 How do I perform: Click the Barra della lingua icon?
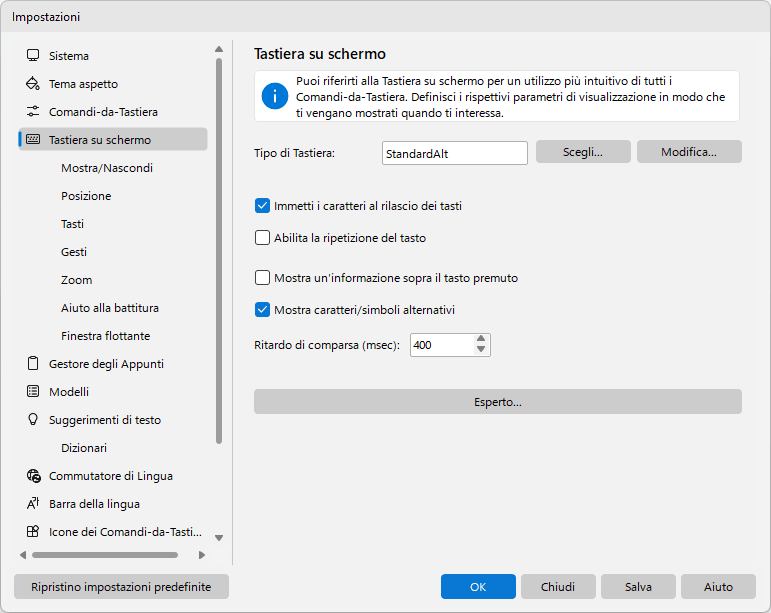pyautogui.click(x=33, y=504)
